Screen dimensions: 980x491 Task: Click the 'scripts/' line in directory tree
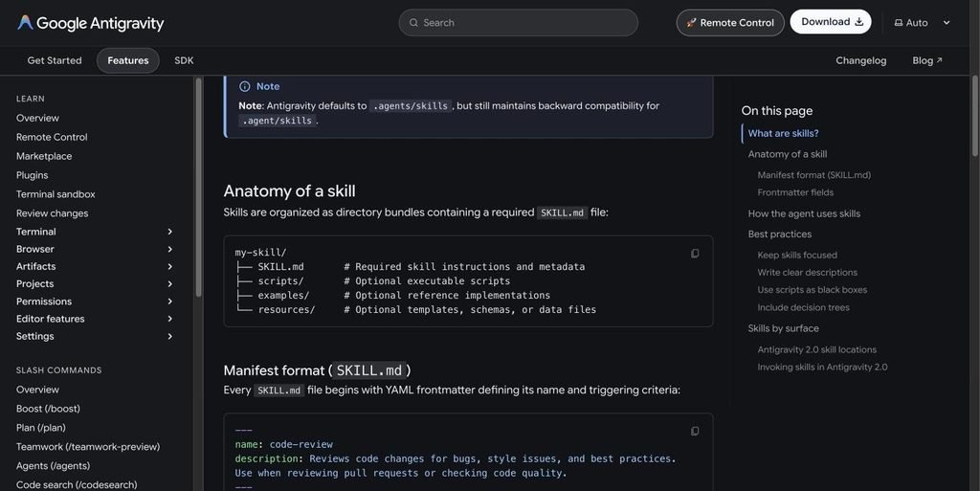(x=372, y=281)
